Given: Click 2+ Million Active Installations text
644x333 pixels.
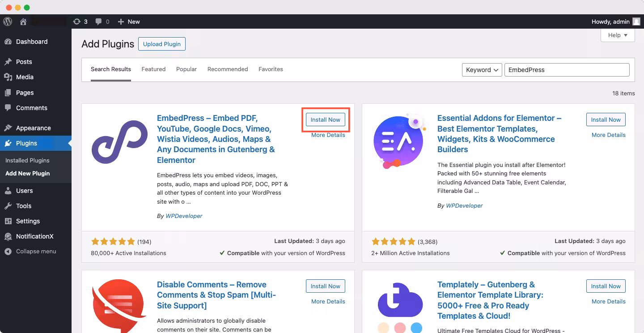Looking at the screenshot, I should pyautogui.click(x=411, y=253).
